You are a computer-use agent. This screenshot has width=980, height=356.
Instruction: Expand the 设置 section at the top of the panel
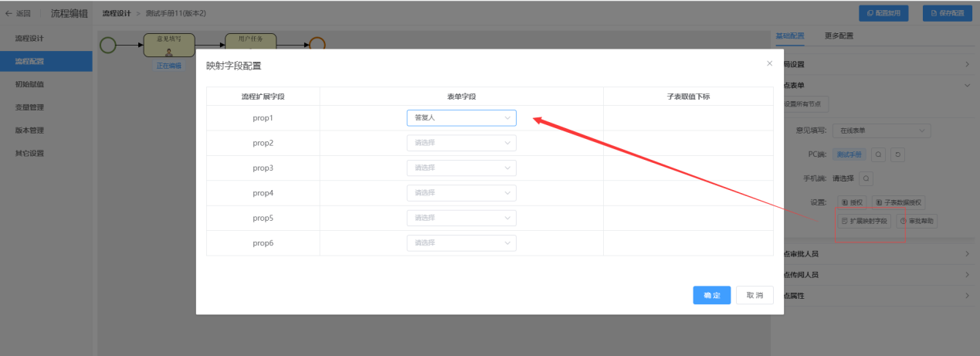pos(967,65)
